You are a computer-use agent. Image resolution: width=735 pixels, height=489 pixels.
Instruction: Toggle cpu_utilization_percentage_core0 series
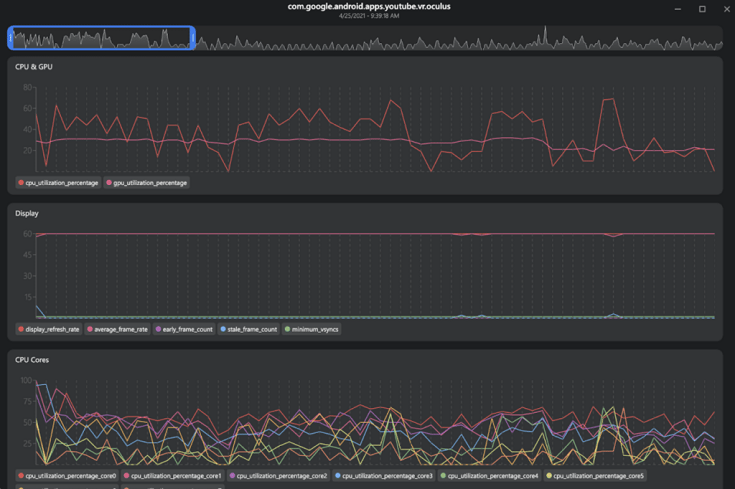[67, 476]
